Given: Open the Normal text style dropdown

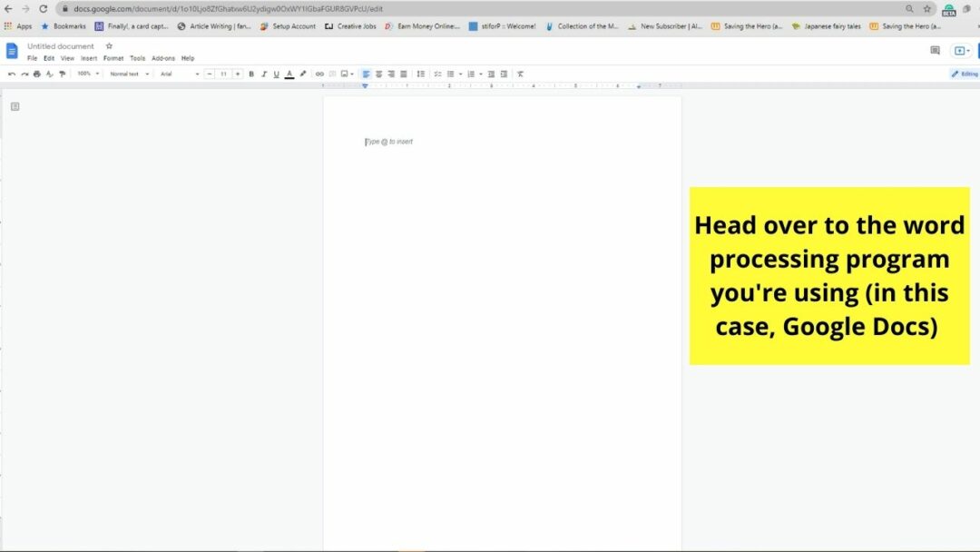Looking at the screenshot, I should [130, 74].
